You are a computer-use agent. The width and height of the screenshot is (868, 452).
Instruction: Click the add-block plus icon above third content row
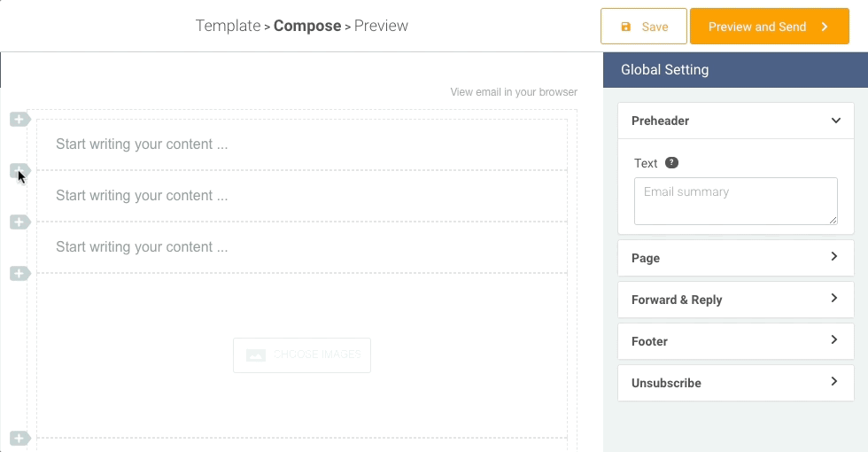click(19, 222)
